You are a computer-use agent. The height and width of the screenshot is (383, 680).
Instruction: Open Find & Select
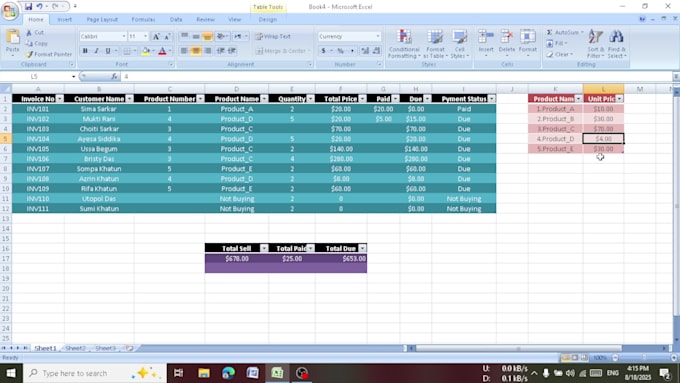pos(616,44)
